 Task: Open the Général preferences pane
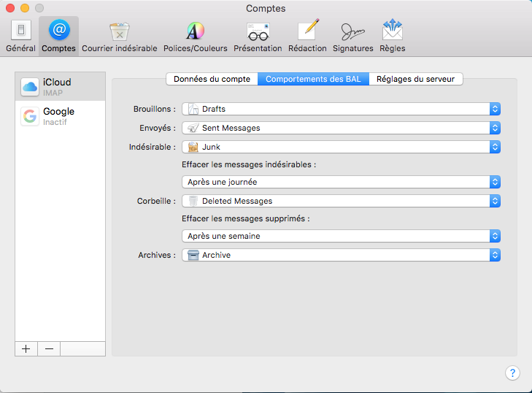pyautogui.click(x=20, y=36)
